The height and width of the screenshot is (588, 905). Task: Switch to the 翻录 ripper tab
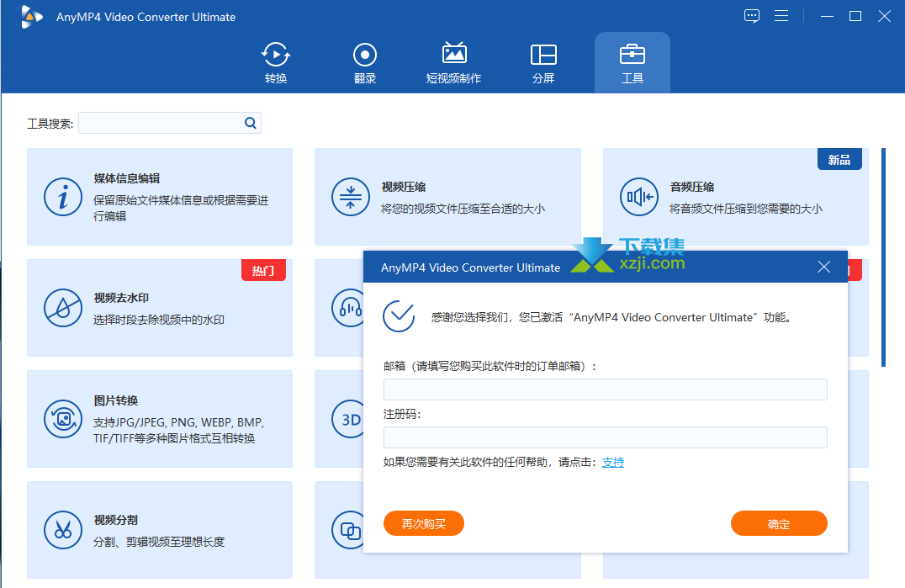pyautogui.click(x=365, y=63)
